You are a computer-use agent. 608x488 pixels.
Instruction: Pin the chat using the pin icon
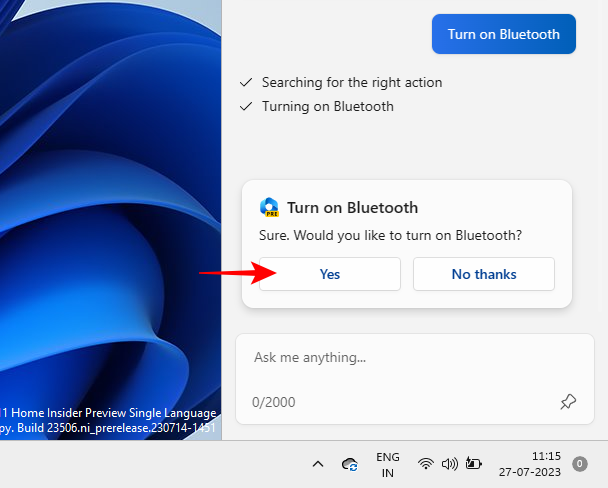568,402
